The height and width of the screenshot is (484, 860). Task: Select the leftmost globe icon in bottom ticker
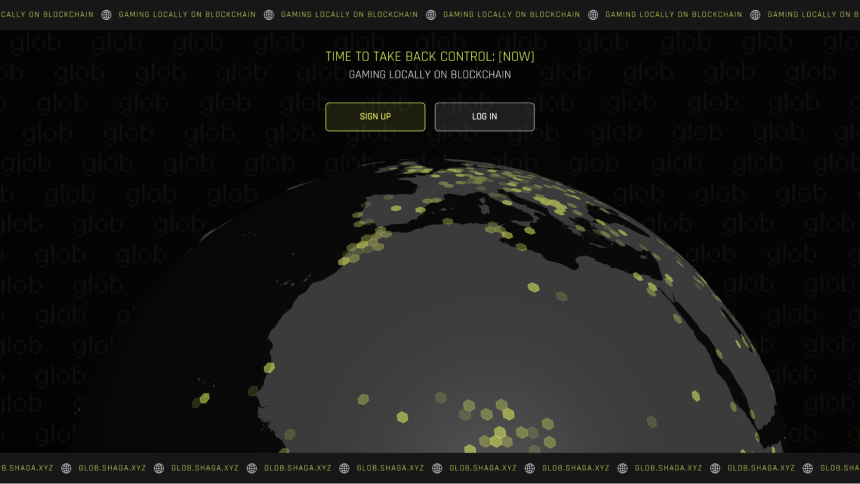point(66,468)
